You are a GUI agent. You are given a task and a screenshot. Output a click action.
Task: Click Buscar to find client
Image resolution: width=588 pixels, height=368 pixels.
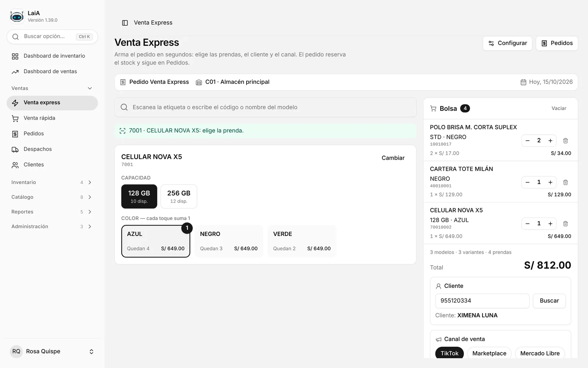pyautogui.click(x=549, y=301)
